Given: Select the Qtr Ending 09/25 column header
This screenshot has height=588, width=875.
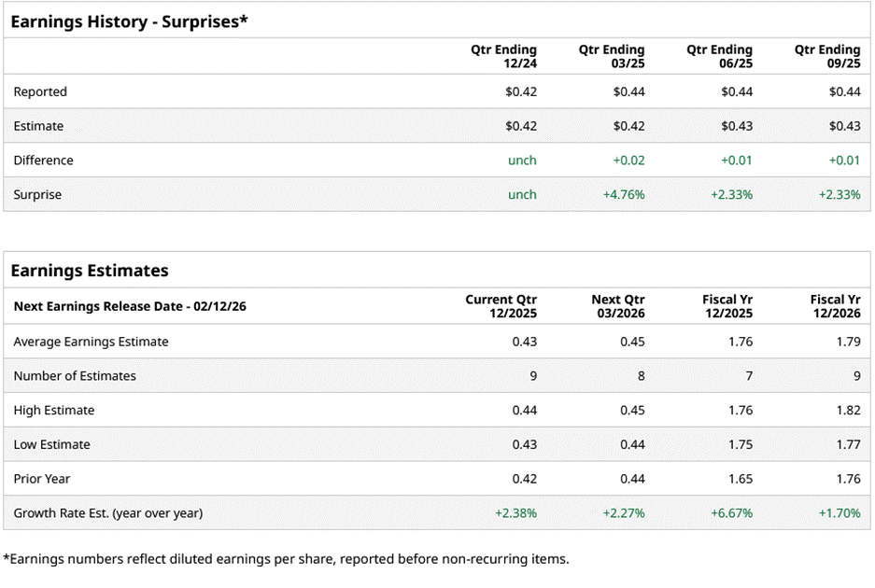Looking at the screenshot, I should pyautogui.click(x=827, y=56).
